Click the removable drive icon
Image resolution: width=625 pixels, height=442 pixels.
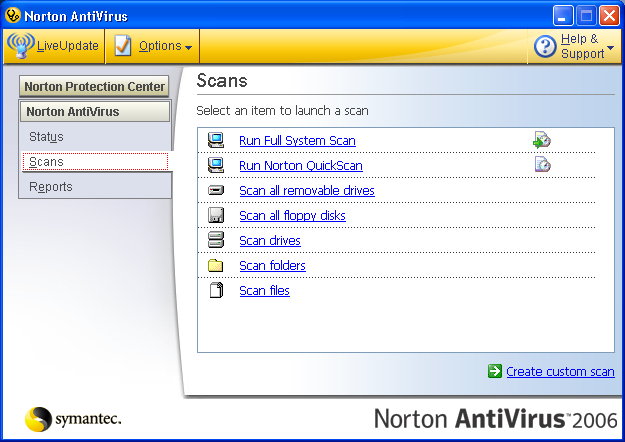point(216,190)
